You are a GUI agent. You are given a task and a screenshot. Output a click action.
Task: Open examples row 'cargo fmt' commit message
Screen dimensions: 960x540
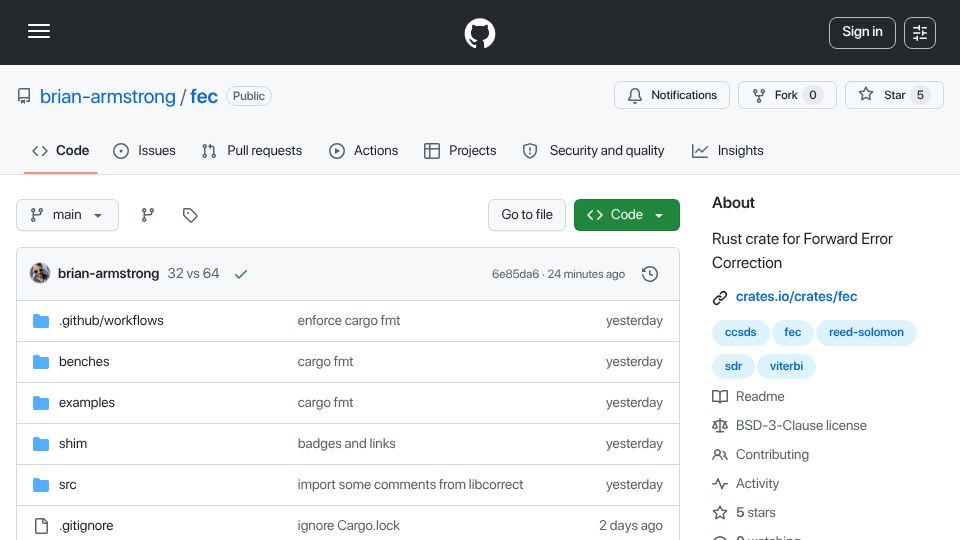(325, 402)
